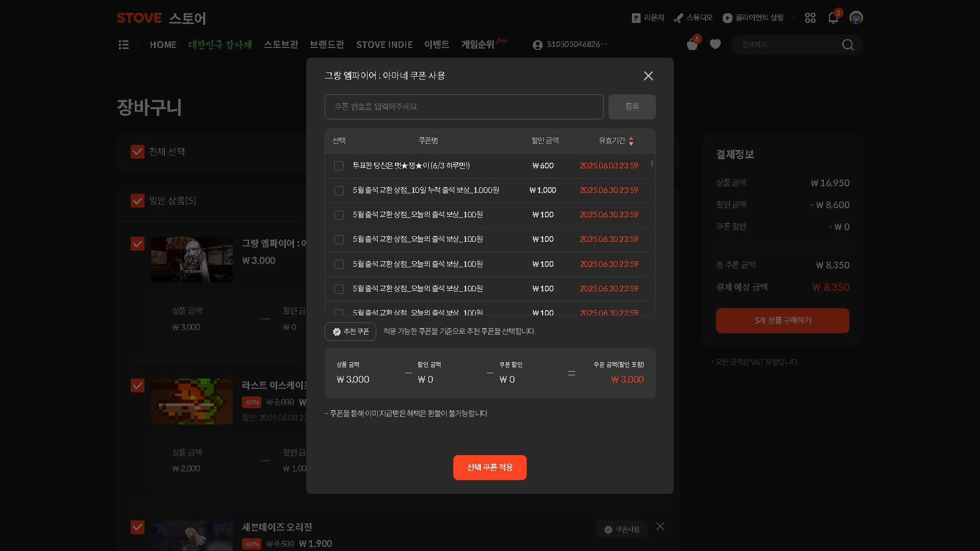The image size is (980, 551).
Task: Toggle 전체 선택 checkbox
Action: (x=137, y=152)
